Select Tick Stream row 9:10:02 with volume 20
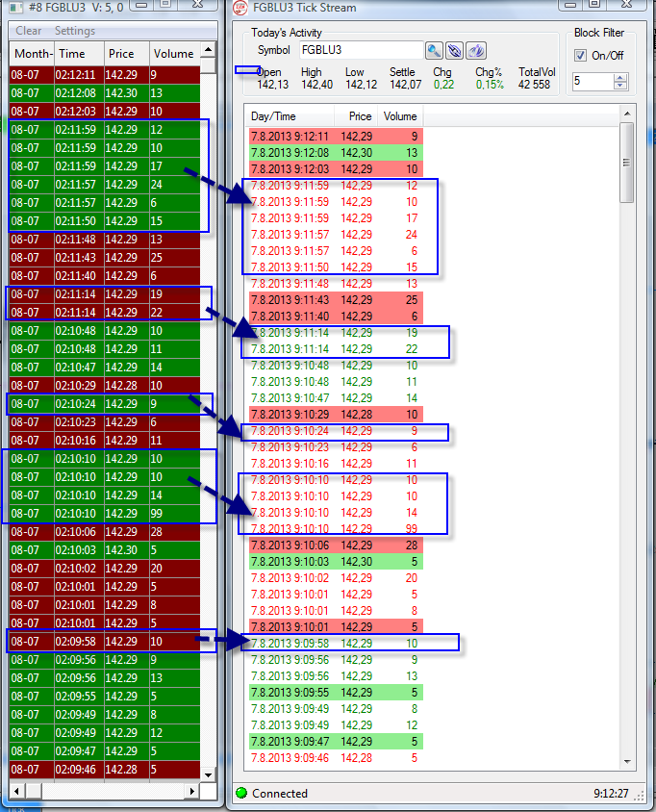656x812 pixels. pyautogui.click(x=336, y=578)
